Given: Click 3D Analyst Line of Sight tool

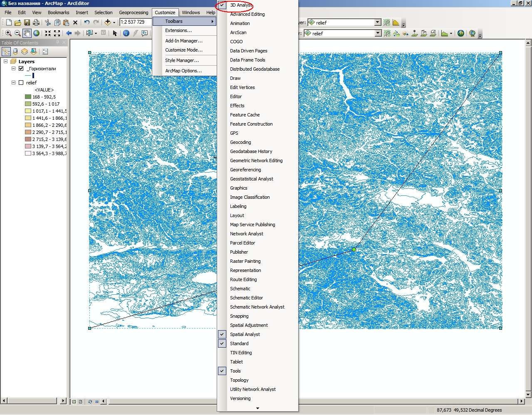Looking at the screenshot, I should pos(406,33).
